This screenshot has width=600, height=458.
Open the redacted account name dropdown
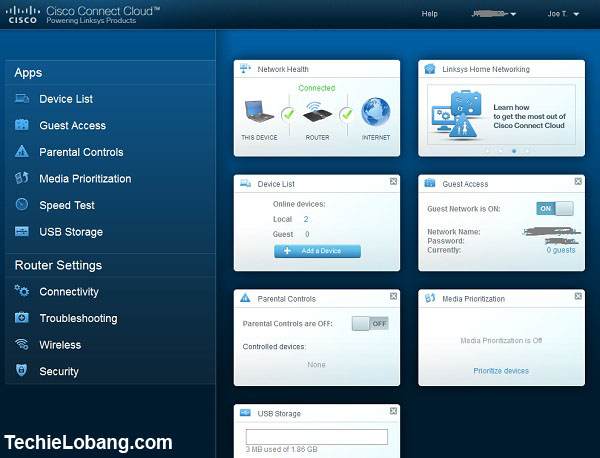coord(494,14)
